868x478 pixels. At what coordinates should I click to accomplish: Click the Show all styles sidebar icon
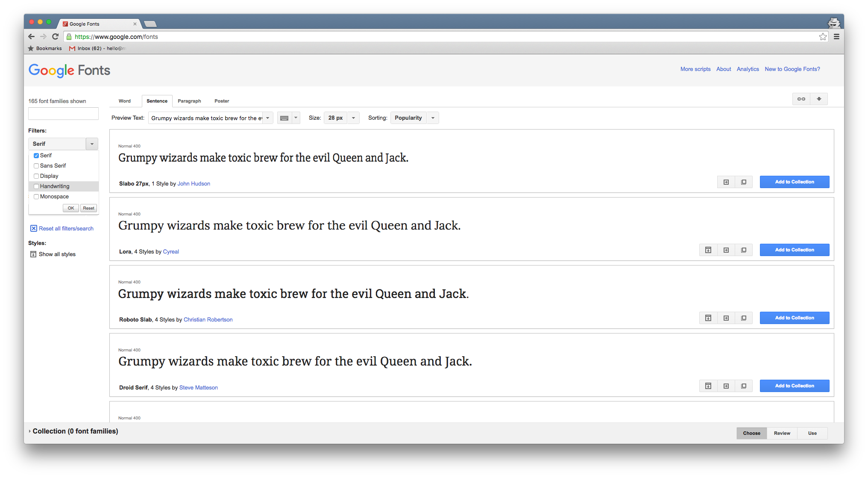pyautogui.click(x=33, y=254)
